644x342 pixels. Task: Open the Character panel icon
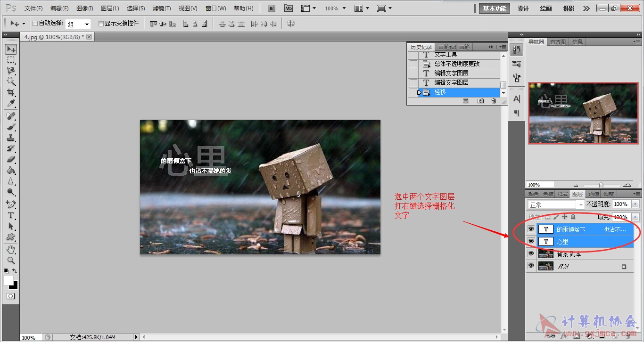pyautogui.click(x=517, y=99)
